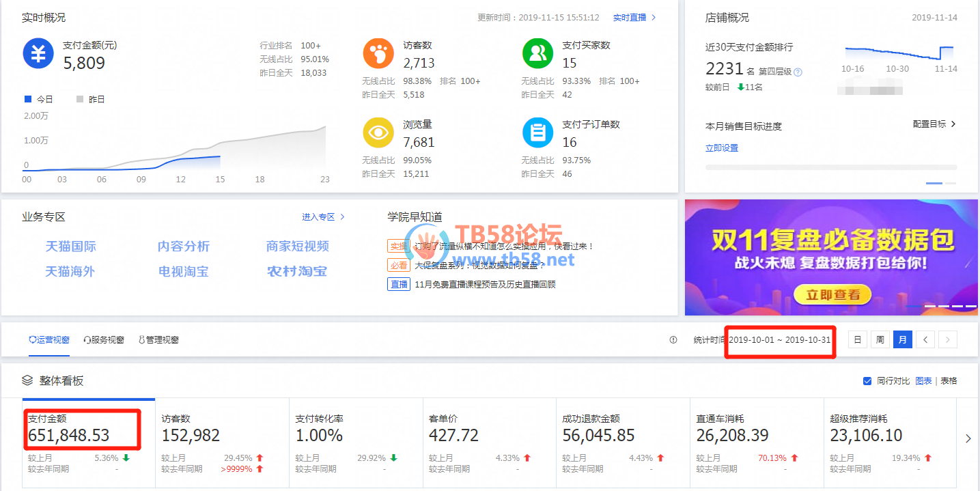This screenshot has height=491, width=980.
Task: Switch to 服务视窗 tab
Action: click(x=104, y=339)
